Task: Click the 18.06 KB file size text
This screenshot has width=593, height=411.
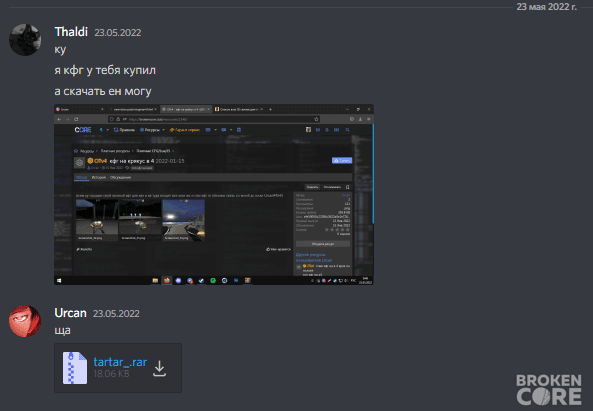Action: [x=111, y=374]
